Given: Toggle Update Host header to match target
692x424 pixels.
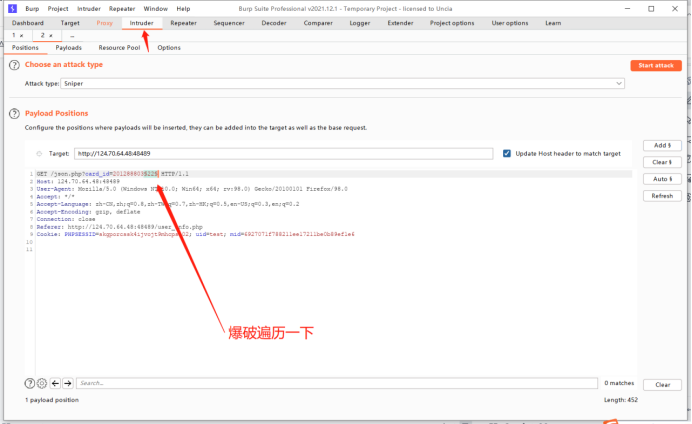Looking at the screenshot, I should click(507, 154).
